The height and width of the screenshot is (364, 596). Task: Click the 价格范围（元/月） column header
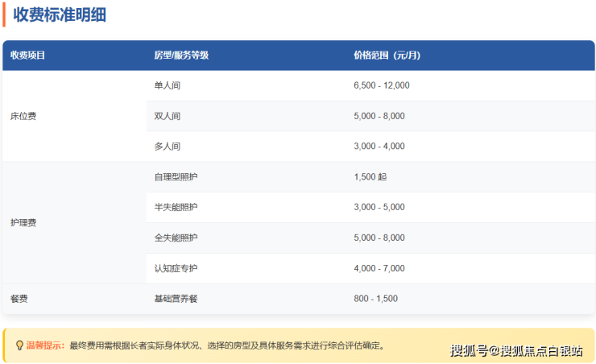[387, 56]
